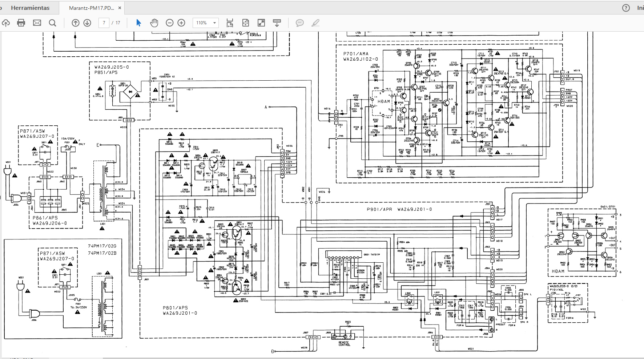Click the fit-width scrolling icon
This screenshot has width=644, height=359.
click(x=230, y=23)
